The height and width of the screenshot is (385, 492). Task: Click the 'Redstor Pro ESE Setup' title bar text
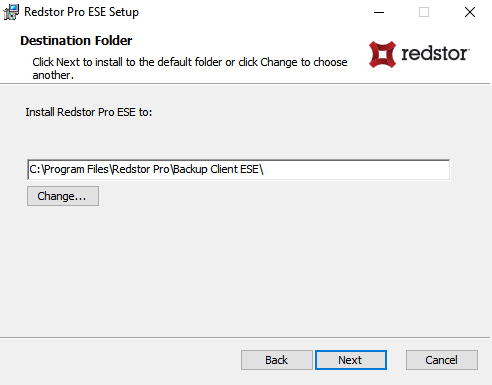pos(81,12)
